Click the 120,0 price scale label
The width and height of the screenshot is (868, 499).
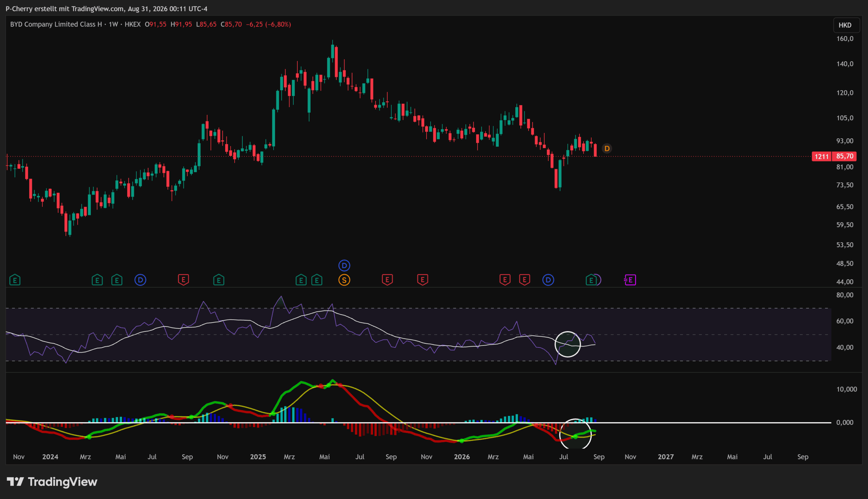point(845,93)
